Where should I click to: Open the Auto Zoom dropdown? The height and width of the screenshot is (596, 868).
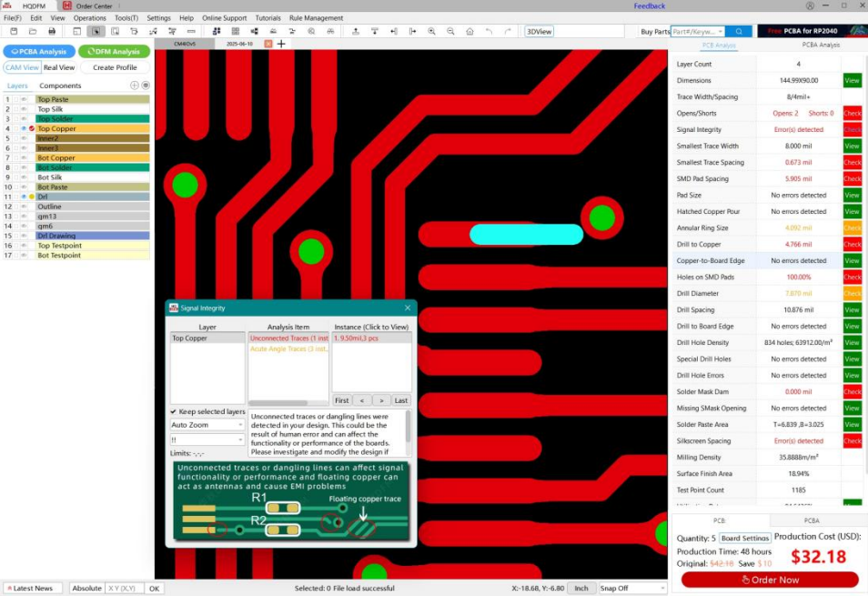(207, 425)
